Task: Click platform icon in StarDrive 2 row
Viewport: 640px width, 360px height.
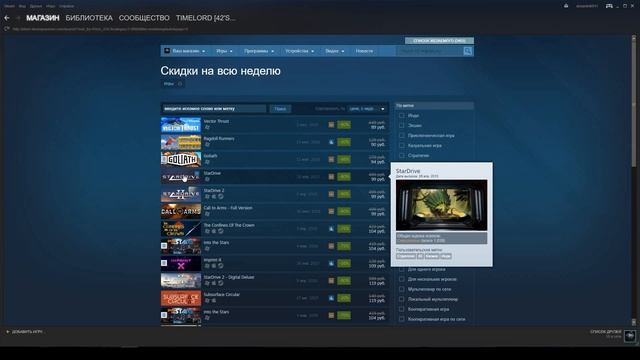Action: [x=331, y=194]
